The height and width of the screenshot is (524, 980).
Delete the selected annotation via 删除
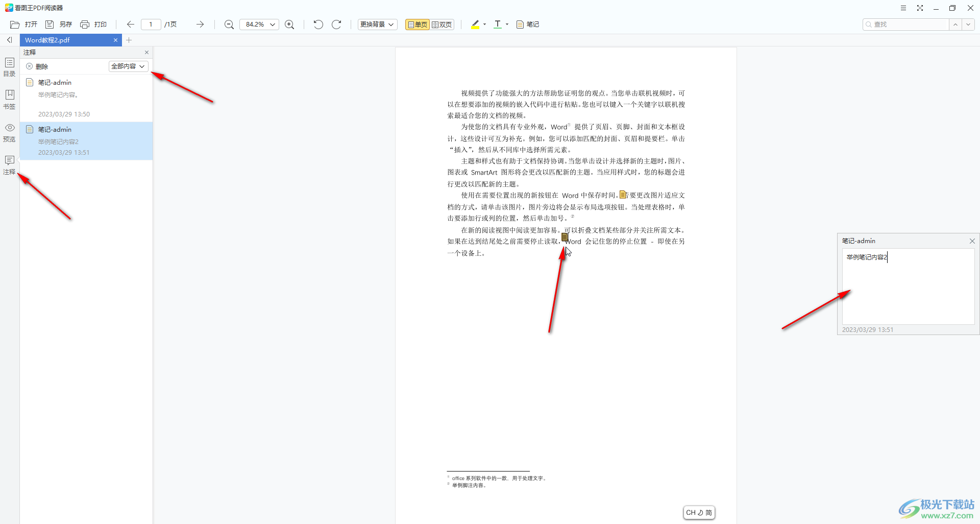37,66
